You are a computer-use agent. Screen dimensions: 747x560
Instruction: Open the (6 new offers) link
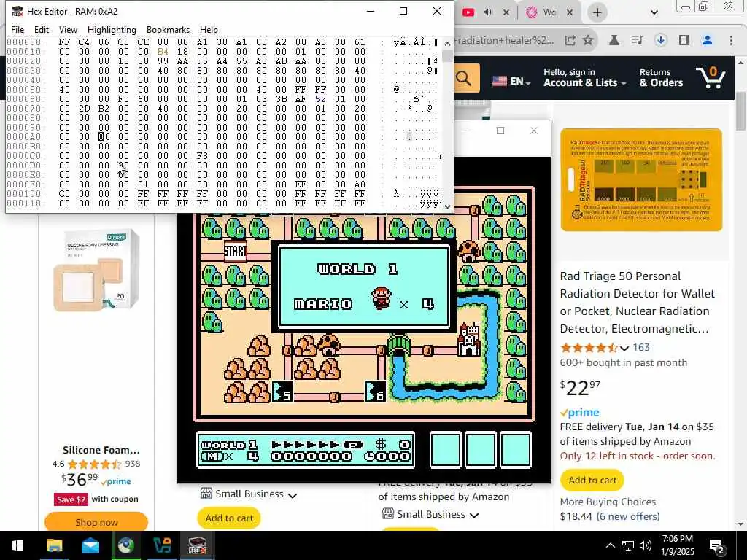(628, 516)
